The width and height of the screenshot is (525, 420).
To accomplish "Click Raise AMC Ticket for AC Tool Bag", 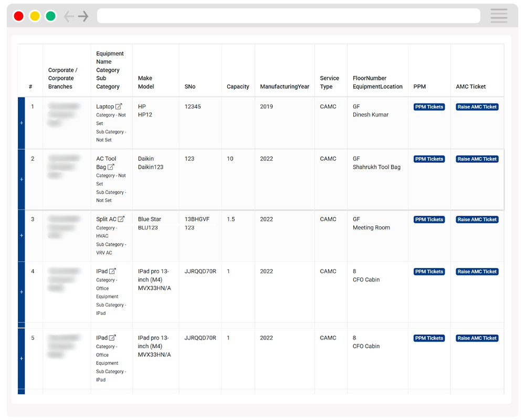I will 476,159.
